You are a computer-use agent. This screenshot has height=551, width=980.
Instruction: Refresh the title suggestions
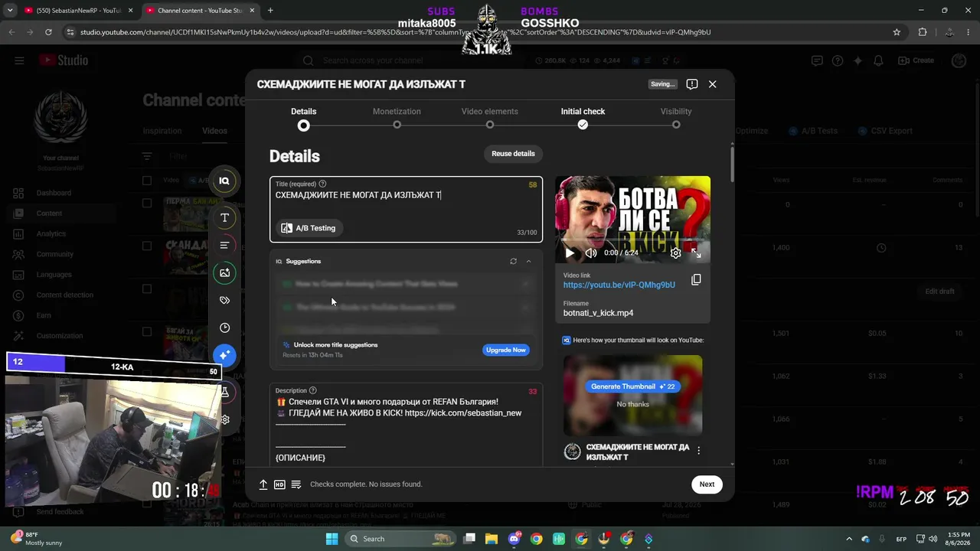coord(513,261)
